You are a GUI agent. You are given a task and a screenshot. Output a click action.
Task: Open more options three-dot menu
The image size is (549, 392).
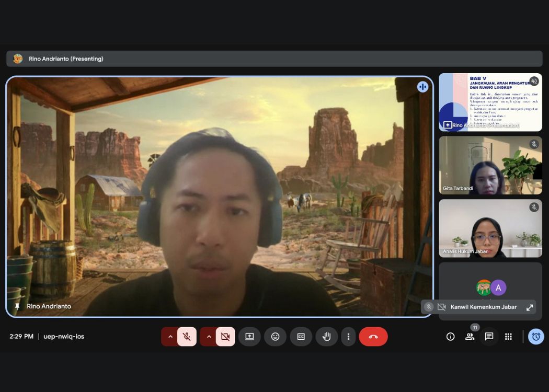pos(348,337)
